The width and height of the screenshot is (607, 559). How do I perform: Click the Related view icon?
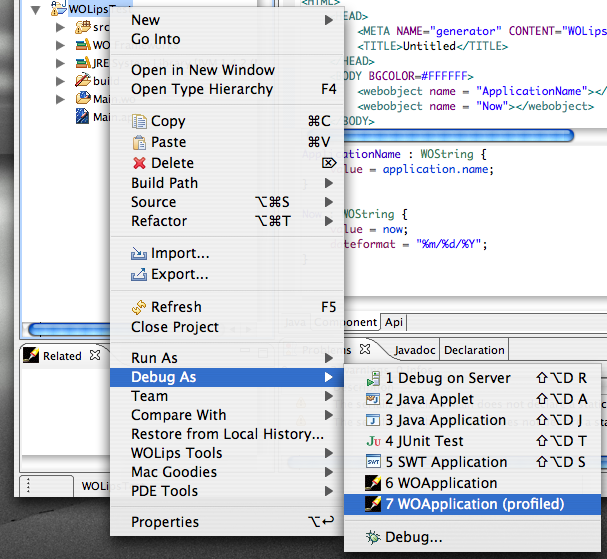(x=31, y=355)
